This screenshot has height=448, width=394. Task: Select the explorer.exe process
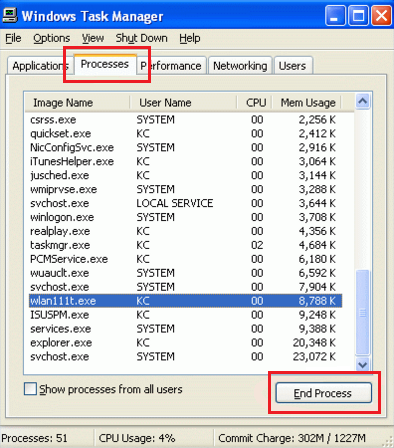click(185, 343)
